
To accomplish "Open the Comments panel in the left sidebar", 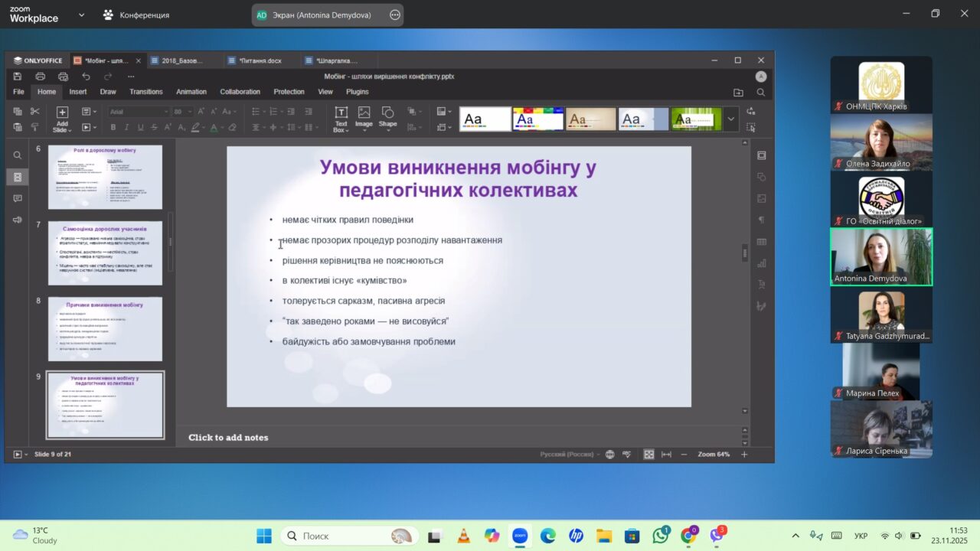I will pyautogui.click(x=18, y=198).
